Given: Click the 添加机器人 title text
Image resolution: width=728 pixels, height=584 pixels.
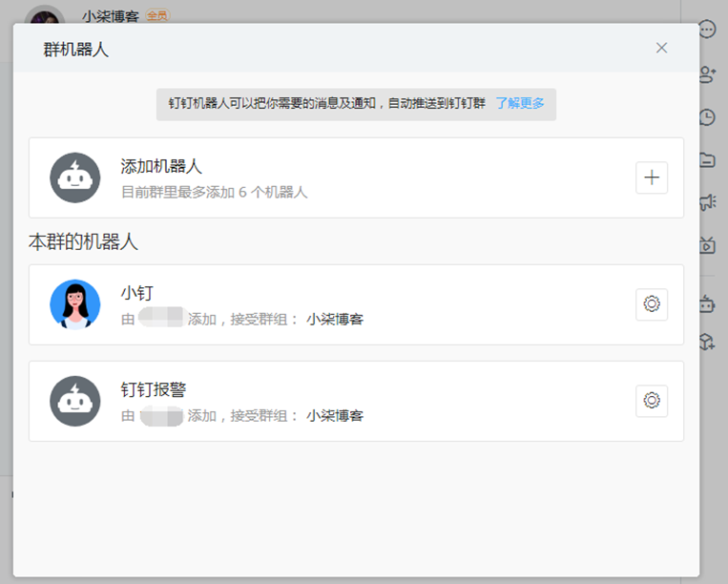Looking at the screenshot, I should 161,166.
